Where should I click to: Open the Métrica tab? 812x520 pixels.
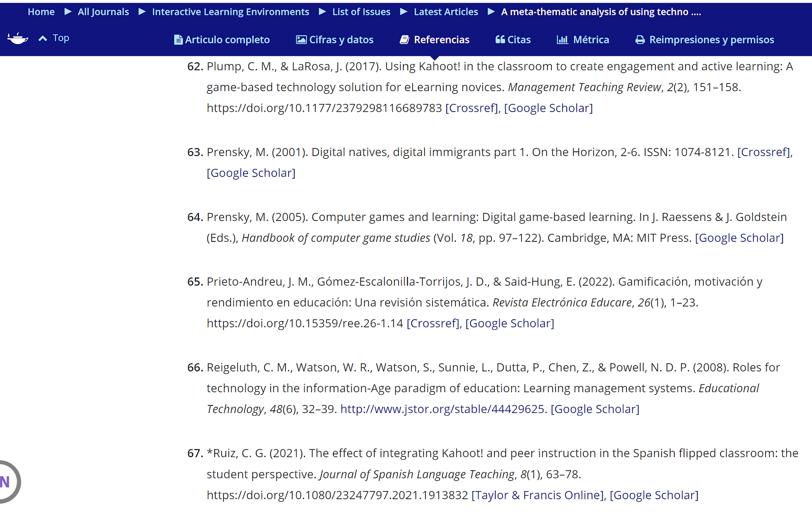pos(583,40)
